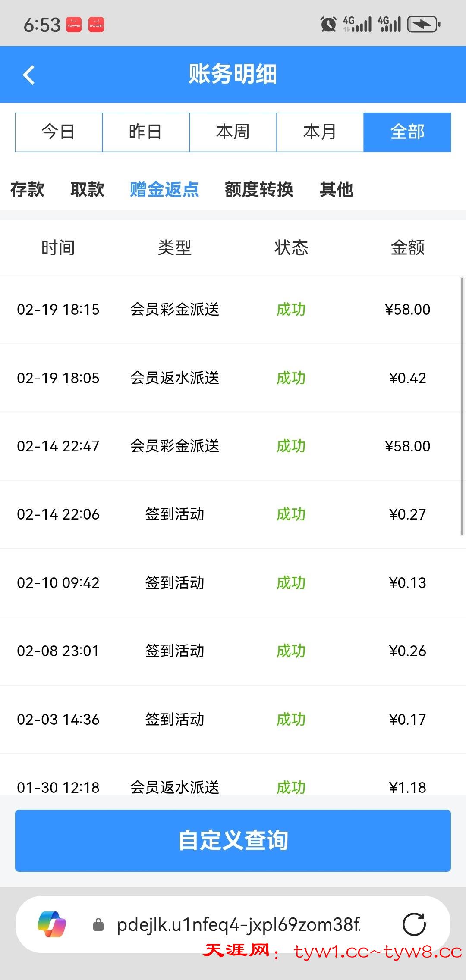
Task: Tap the browser URL address field
Action: [x=238, y=924]
